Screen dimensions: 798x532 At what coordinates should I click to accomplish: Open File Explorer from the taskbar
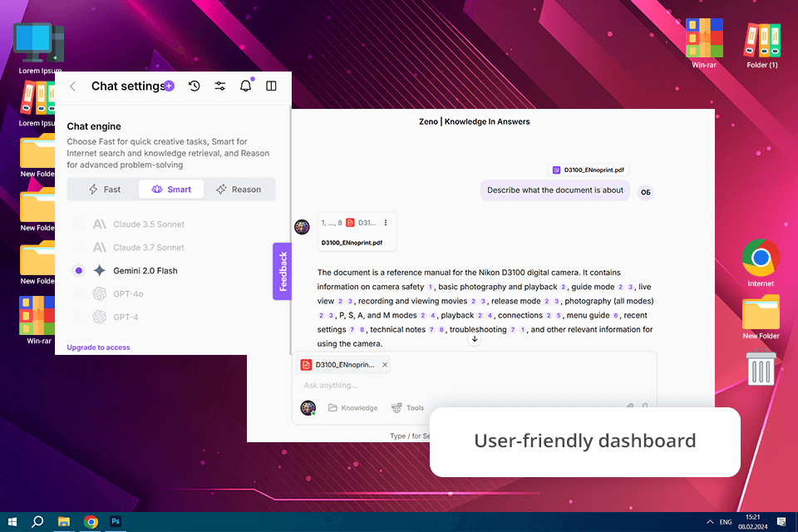point(64,522)
